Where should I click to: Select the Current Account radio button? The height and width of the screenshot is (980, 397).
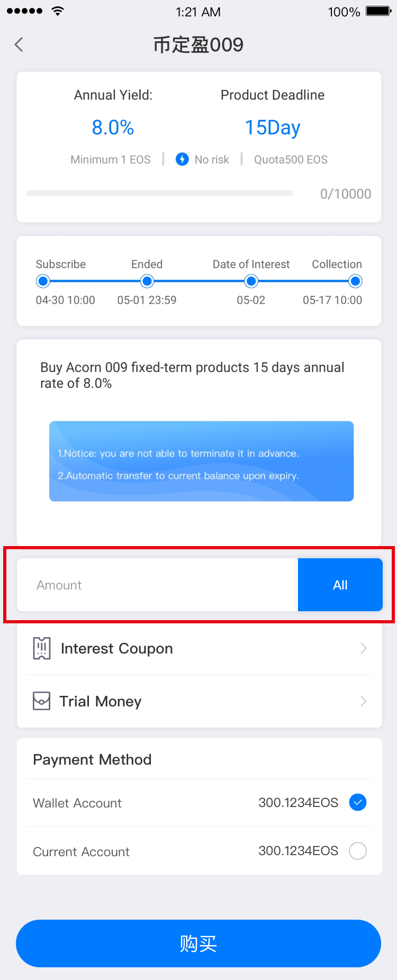pyautogui.click(x=358, y=851)
